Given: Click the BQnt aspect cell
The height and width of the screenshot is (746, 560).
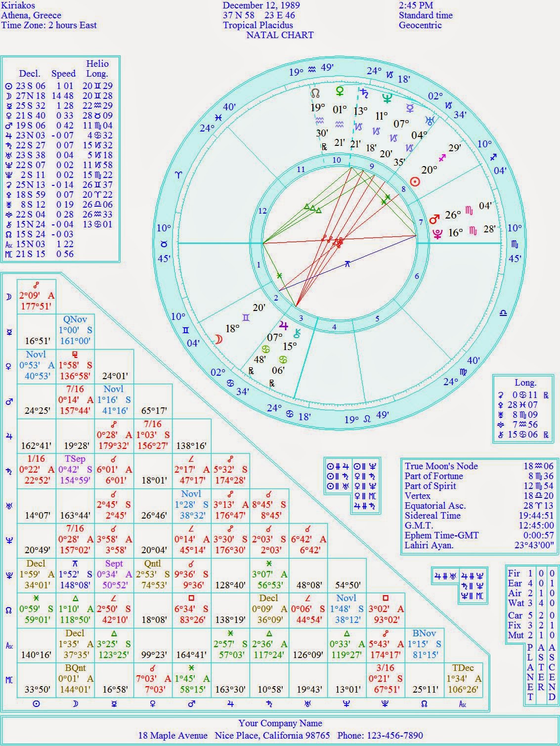Looking at the screenshot, I should pyautogui.click(x=75, y=680).
